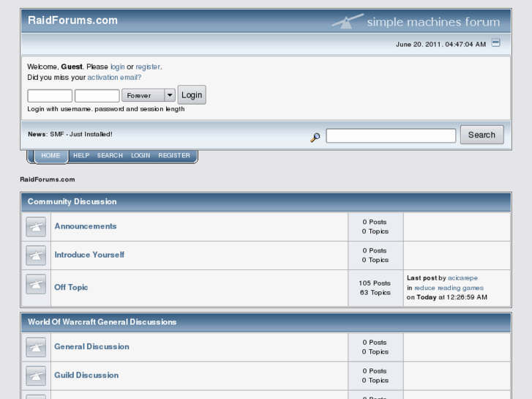Click the Guild Discussion board icon
The image size is (532, 399).
[36, 376]
